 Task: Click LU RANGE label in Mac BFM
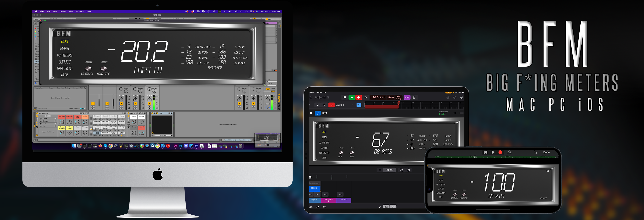pyautogui.click(x=239, y=63)
